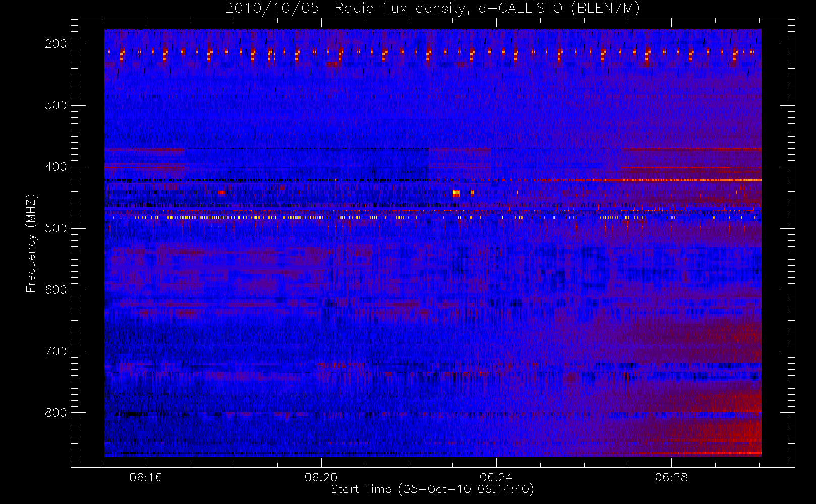The width and height of the screenshot is (816, 504).
Task: Click the 200 frequency tick label
Action: (x=56, y=44)
